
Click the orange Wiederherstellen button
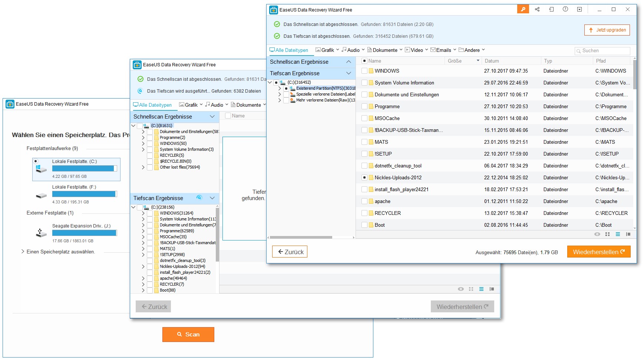599,252
